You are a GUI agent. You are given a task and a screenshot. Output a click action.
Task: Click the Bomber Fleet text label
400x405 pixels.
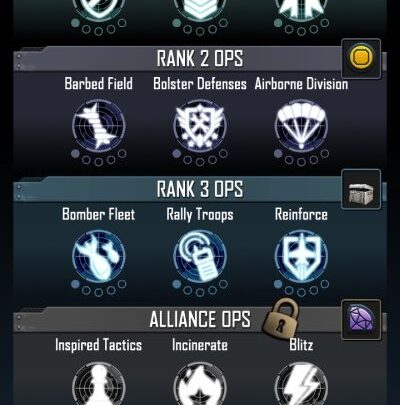[99, 214]
